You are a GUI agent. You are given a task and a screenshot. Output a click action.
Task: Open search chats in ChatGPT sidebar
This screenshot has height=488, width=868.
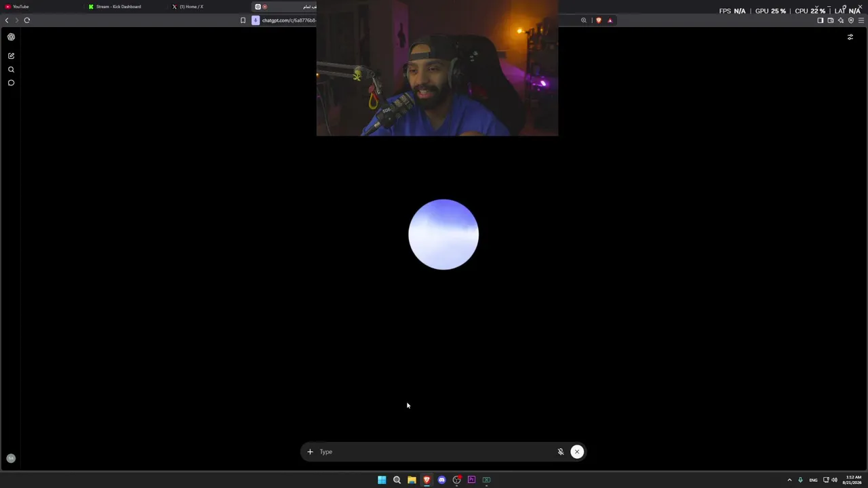pos(11,69)
